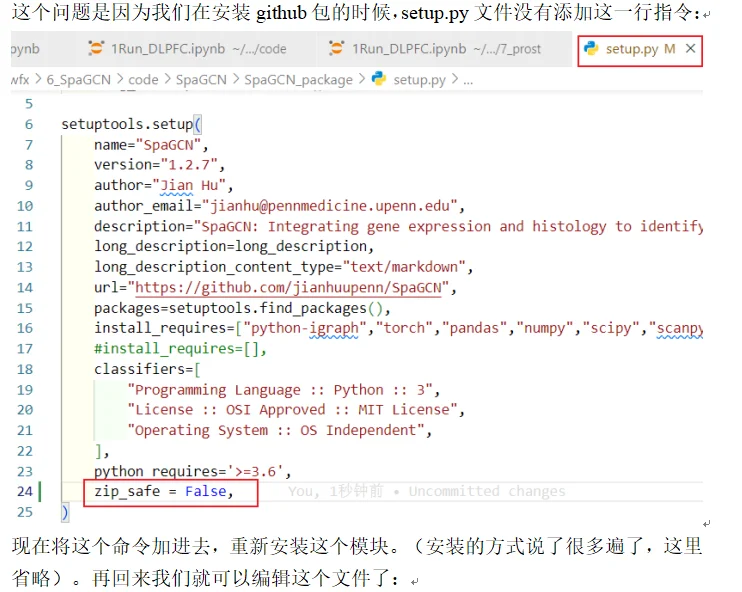Click setup.py in the breadcrumb path

pyautogui.click(x=419, y=80)
